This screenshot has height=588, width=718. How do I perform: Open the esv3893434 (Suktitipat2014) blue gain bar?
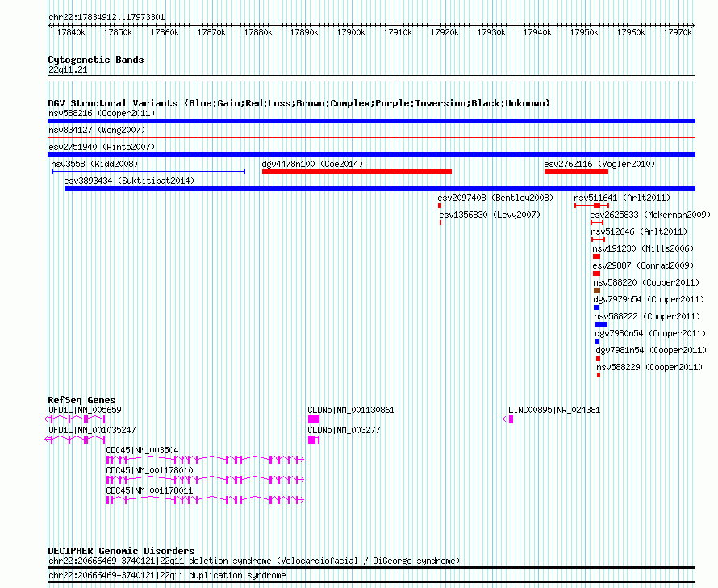point(379,189)
